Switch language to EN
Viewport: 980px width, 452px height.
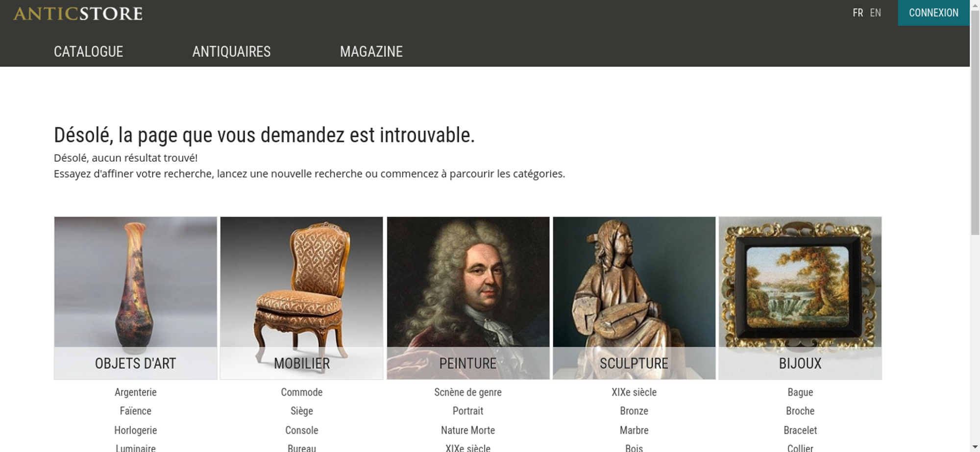(x=876, y=13)
